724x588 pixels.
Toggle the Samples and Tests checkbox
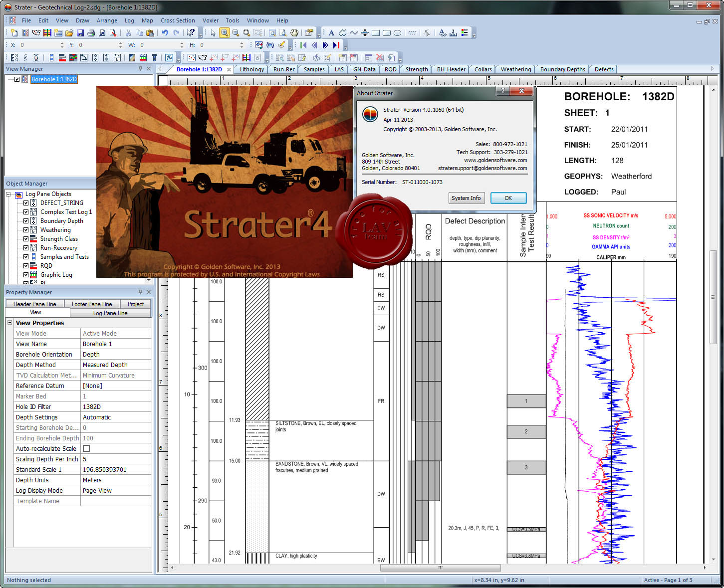26,257
